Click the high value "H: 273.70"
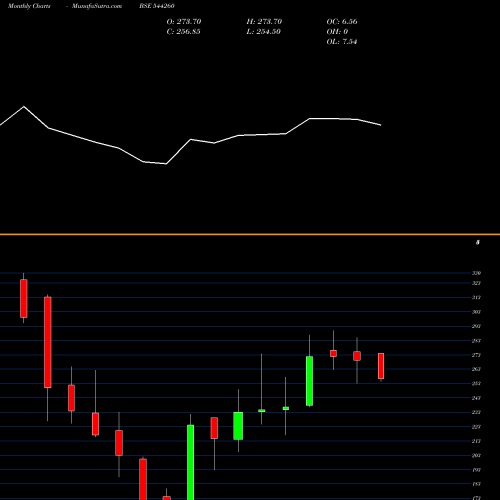500x500 pixels. coord(264,22)
